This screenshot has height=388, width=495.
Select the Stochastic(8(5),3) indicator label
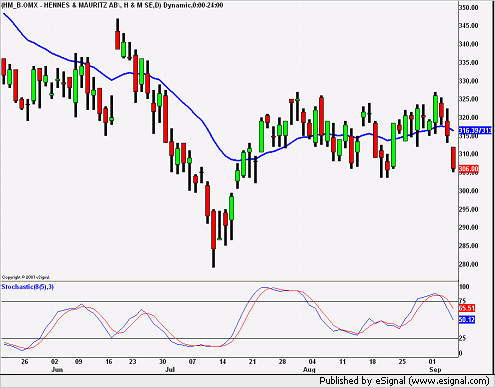(x=28, y=287)
